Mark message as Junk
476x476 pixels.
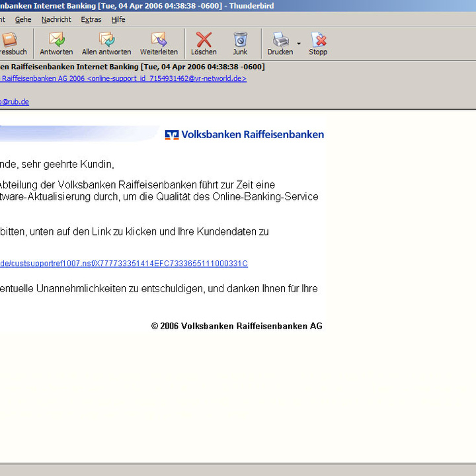[x=240, y=44]
